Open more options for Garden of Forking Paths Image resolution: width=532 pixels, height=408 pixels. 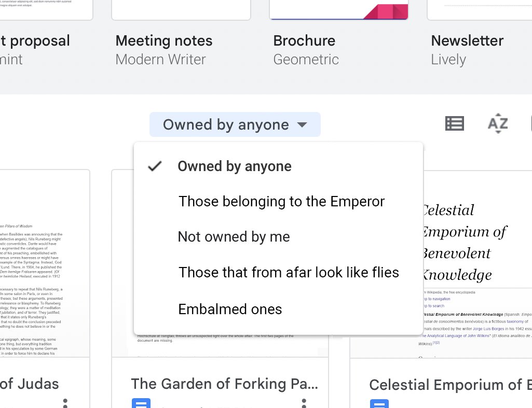coord(304,403)
